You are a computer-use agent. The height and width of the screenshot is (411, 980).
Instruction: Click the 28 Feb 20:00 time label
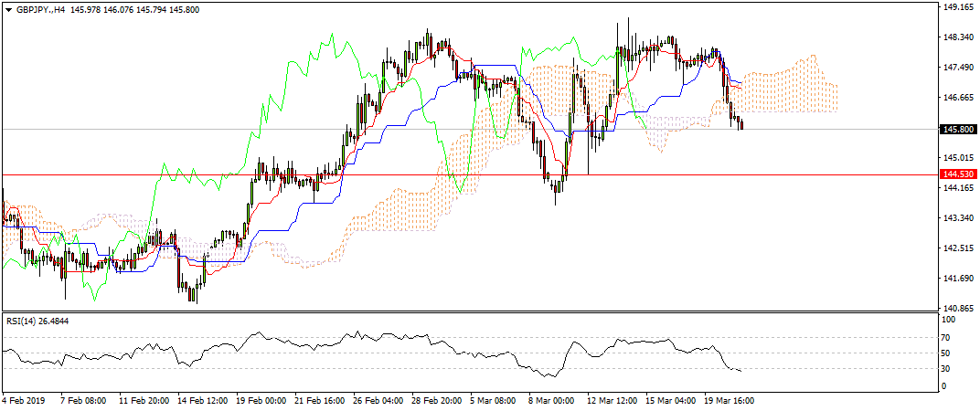point(438,400)
